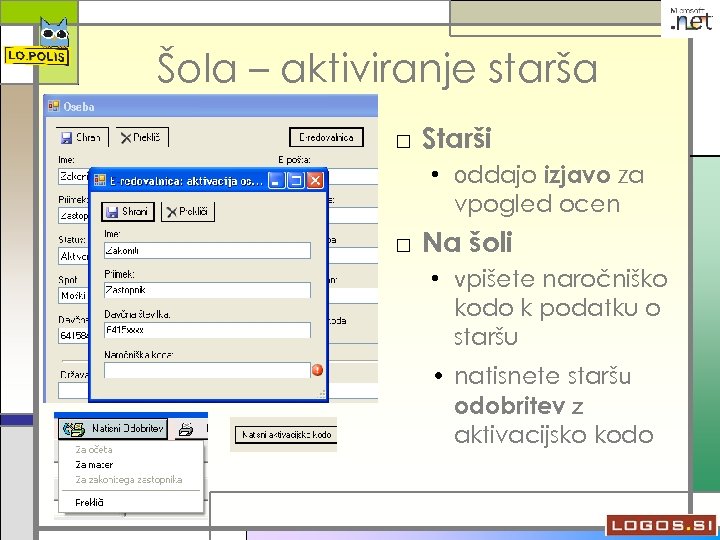This screenshot has height=540, width=720.
Task: Click the floppy disk icon on dialog Shrani
Action: tap(112, 212)
